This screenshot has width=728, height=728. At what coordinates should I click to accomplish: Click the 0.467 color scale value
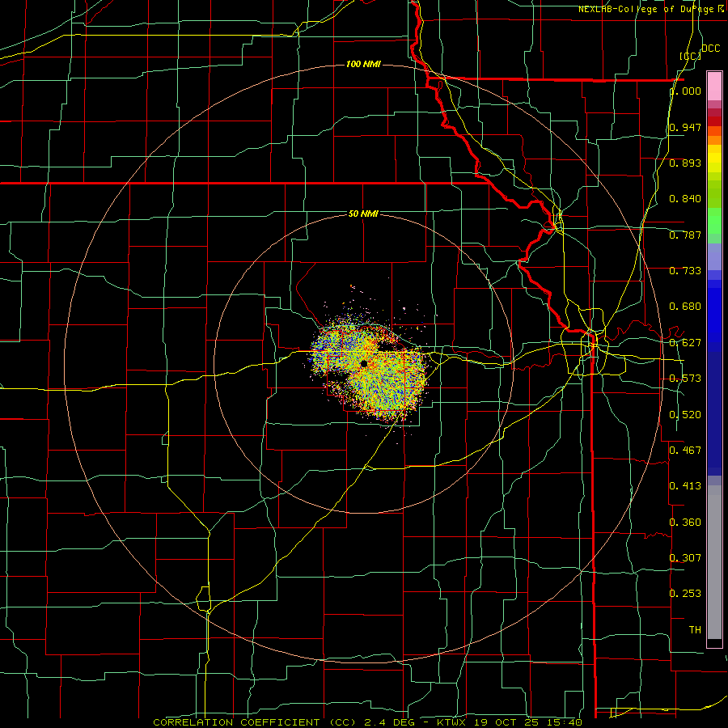tap(685, 451)
